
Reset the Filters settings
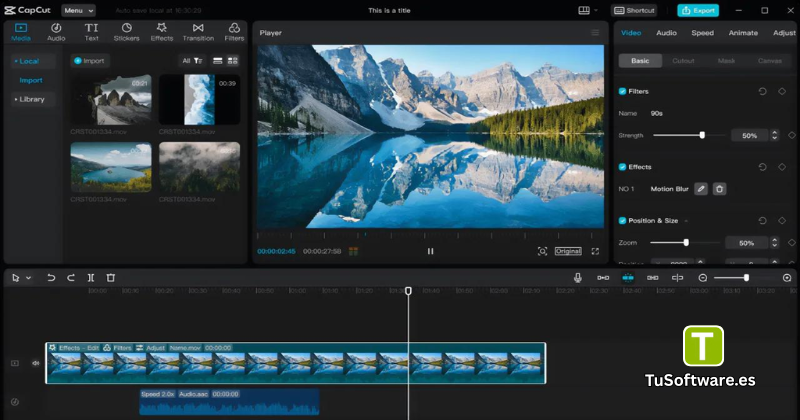[x=762, y=91]
